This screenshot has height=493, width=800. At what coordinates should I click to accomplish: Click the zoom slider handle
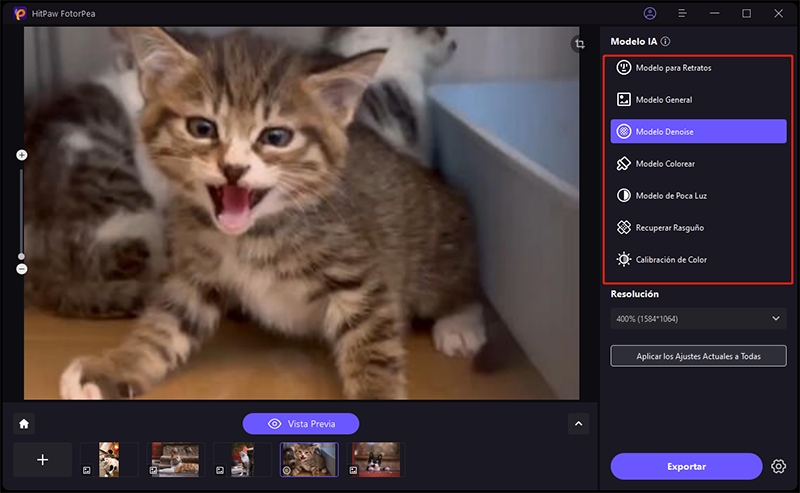point(21,256)
